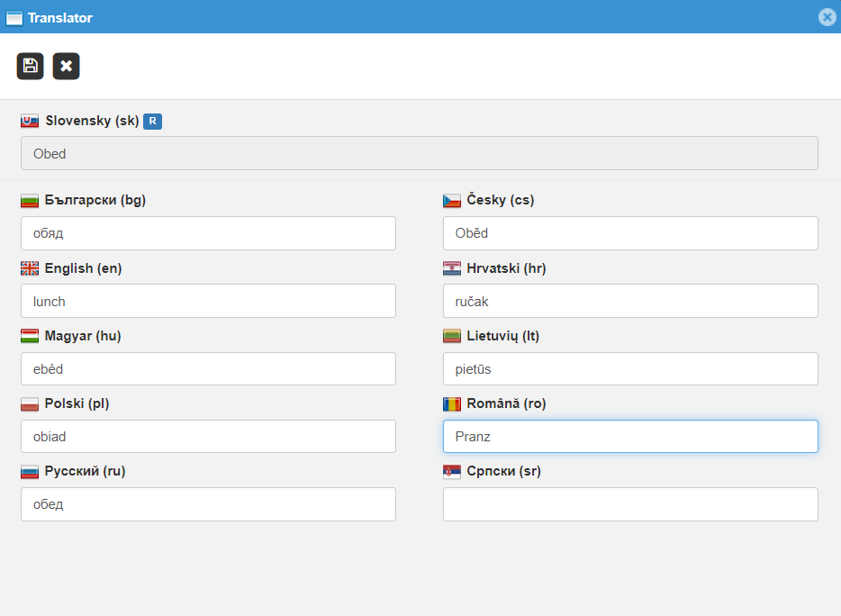Click the Hrvatski field containing ručak
This screenshot has width=841, height=616.
click(x=630, y=301)
